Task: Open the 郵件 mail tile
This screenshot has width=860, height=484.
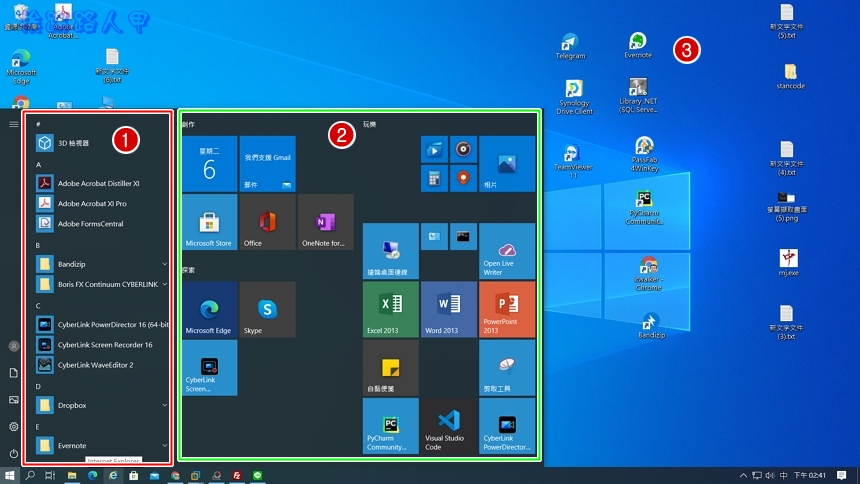Action: [x=268, y=164]
